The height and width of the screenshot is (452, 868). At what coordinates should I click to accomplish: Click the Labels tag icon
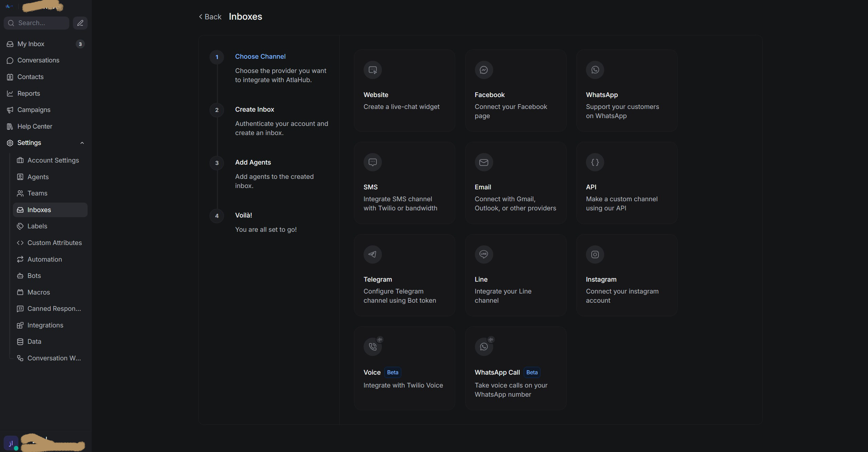20,226
